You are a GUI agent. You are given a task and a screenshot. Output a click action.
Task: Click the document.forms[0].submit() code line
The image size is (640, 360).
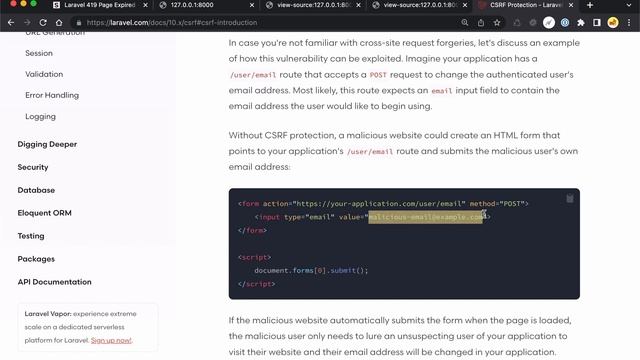[311, 271]
